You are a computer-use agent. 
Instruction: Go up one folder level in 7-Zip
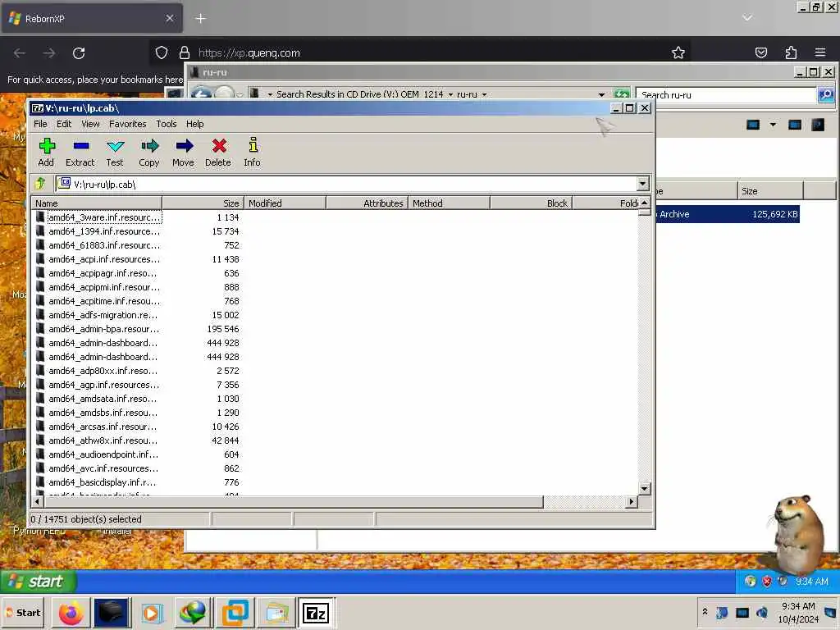(x=41, y=184)
